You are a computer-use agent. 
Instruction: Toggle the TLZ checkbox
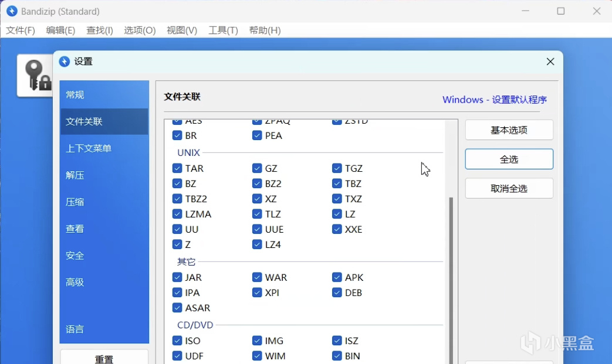257,213
